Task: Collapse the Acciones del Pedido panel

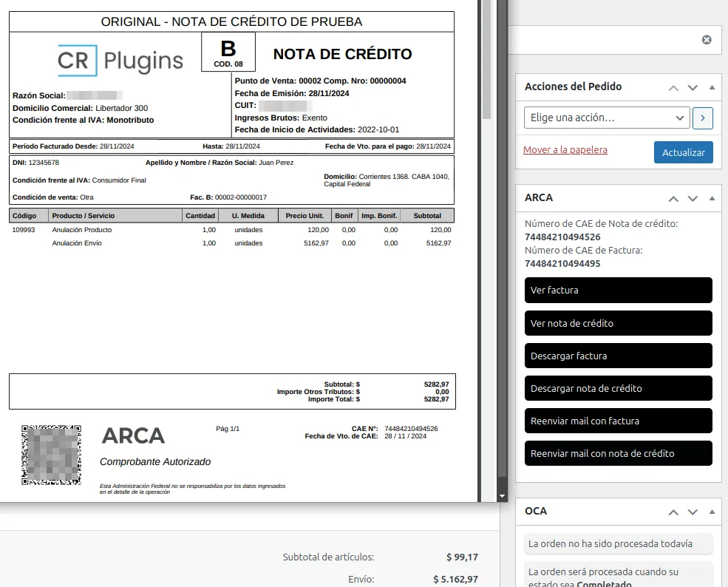Action: (x=712, y=87)
